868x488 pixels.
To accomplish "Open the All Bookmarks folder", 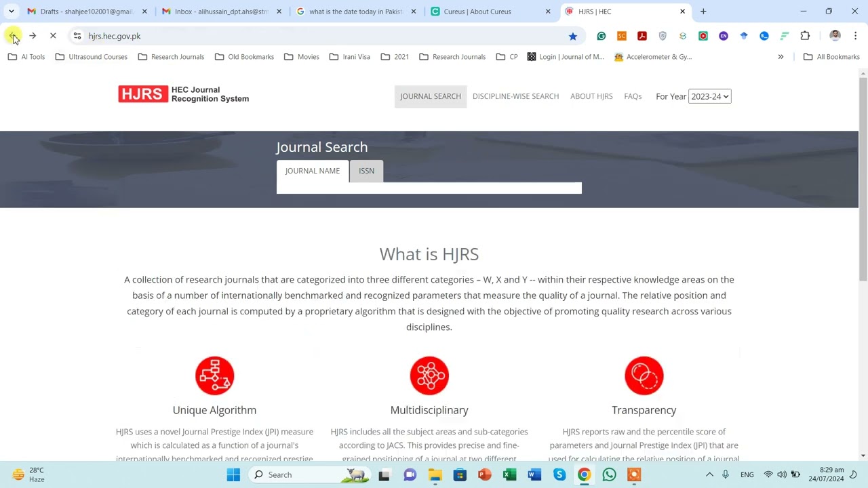I will point(831,57).
